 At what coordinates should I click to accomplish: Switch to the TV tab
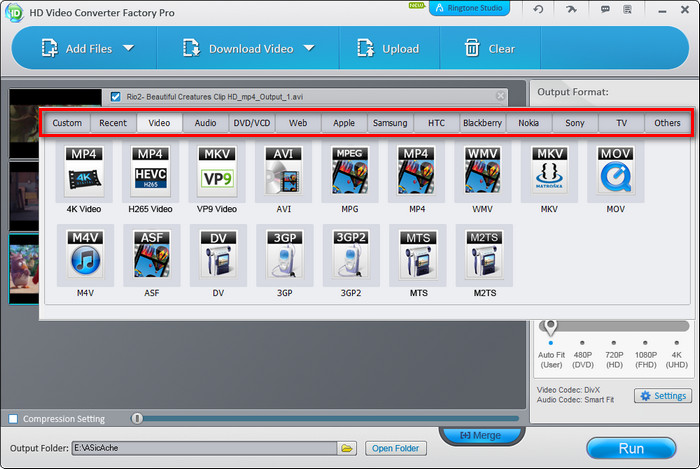click(621, 123)
